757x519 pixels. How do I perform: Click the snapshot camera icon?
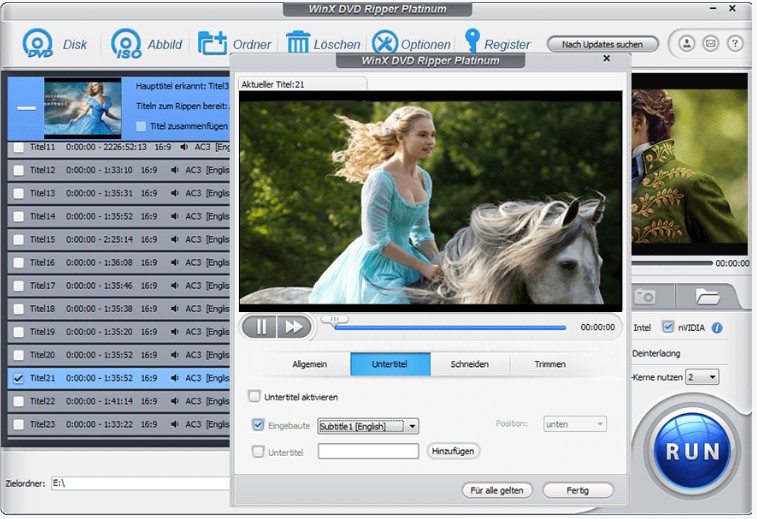645,296
